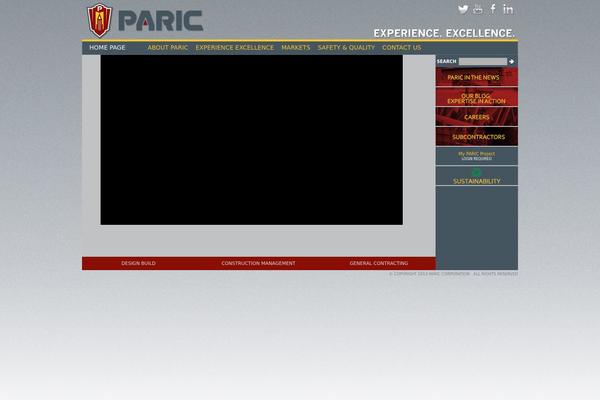Select DESIGN BUILD in the red bar
Screen dimensions: 600x400
138,263
